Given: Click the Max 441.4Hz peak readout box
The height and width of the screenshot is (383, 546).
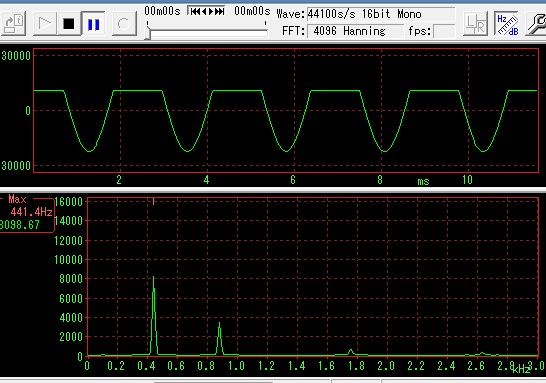Looking at the screenshot, I should [x=26, y=213].
